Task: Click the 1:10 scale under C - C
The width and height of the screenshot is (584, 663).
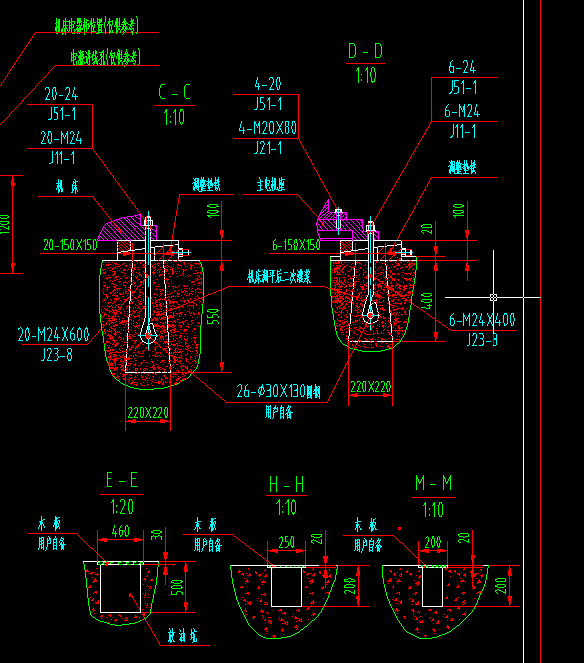Action: click(174, 117)
